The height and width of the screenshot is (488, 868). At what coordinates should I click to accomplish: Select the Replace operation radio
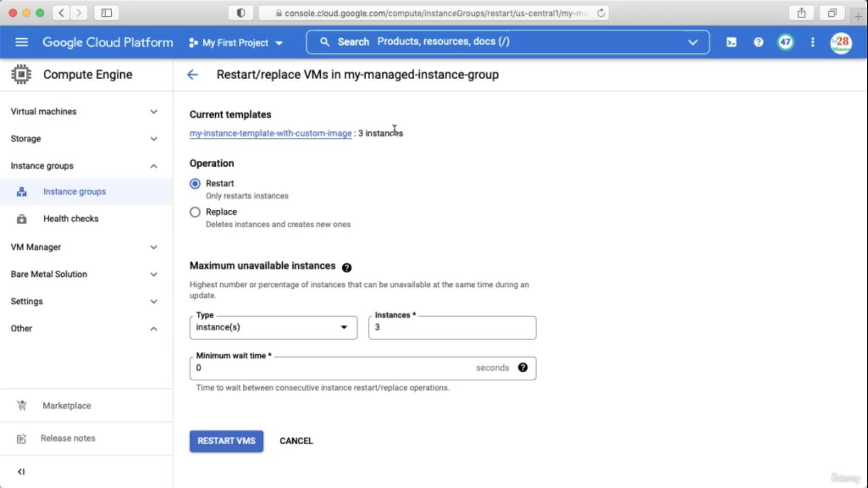pyautogui.click(x=195, y=212)
